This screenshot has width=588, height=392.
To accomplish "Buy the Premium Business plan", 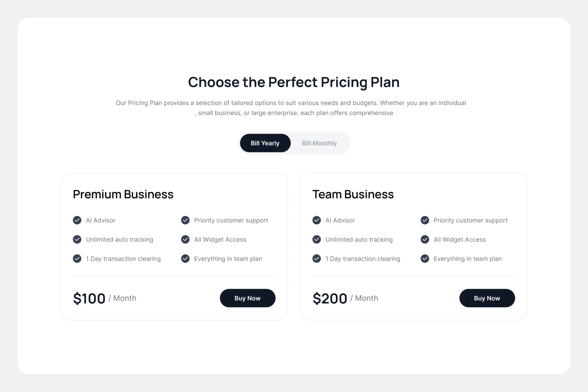I will pos(247,298).
